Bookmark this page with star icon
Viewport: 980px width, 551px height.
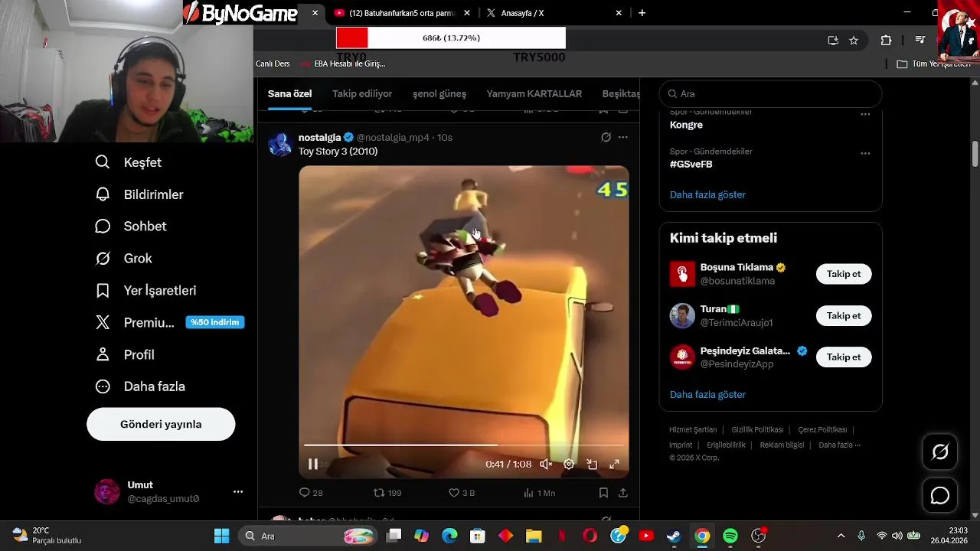click(854, 41)
